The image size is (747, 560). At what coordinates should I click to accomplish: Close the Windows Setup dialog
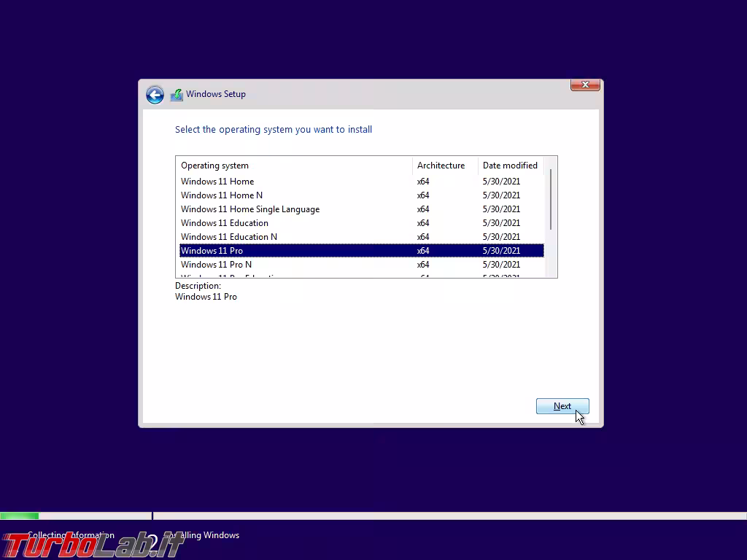pos(585,85)
